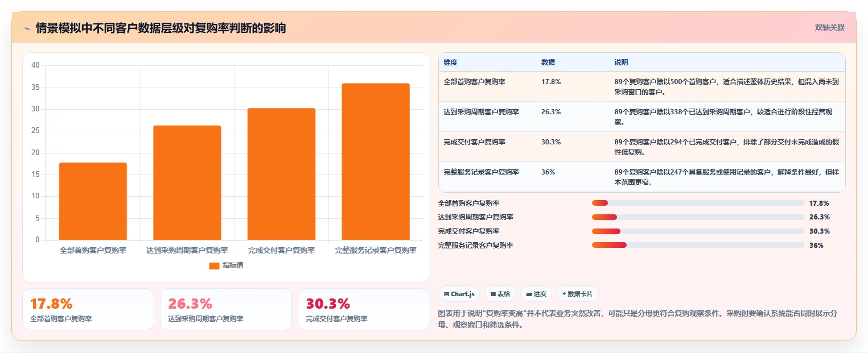Click the 30.3% progress bar
This screenshot has height=353, width=868.
click(x=698, y=231)
